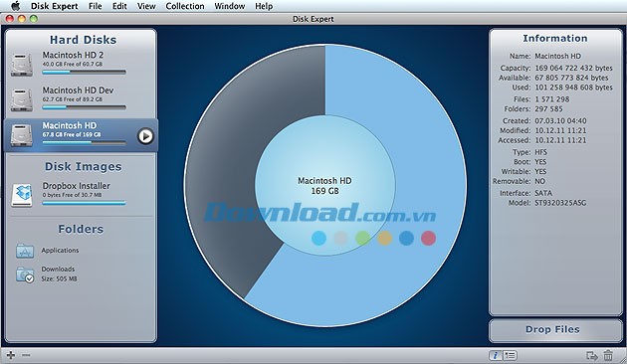Click Macintosh HD 2 usage bar
The height and width of the screenshot is (364, 627).
point(84,73)
